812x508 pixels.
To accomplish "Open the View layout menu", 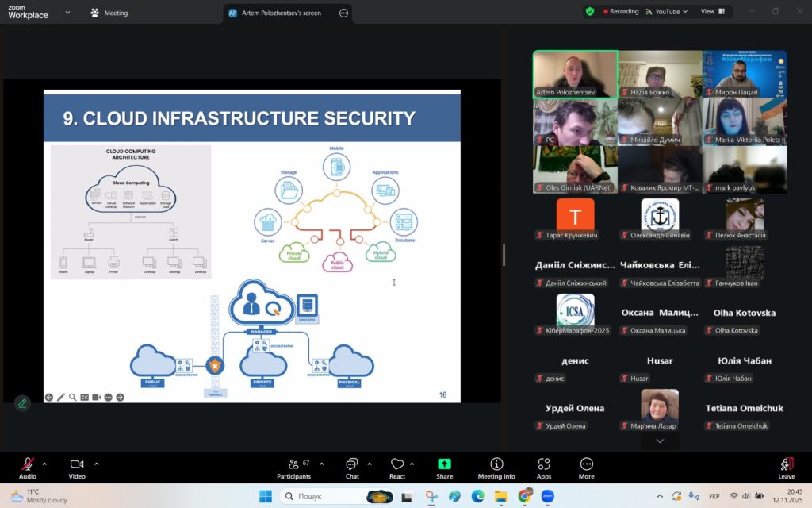I will [x=711, y=12].
